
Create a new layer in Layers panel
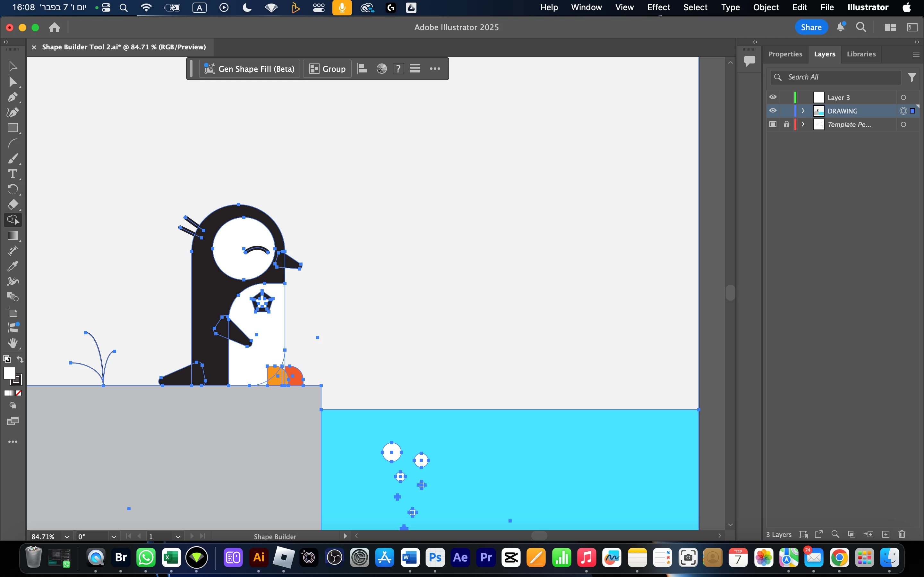click(x=886, y=534)
